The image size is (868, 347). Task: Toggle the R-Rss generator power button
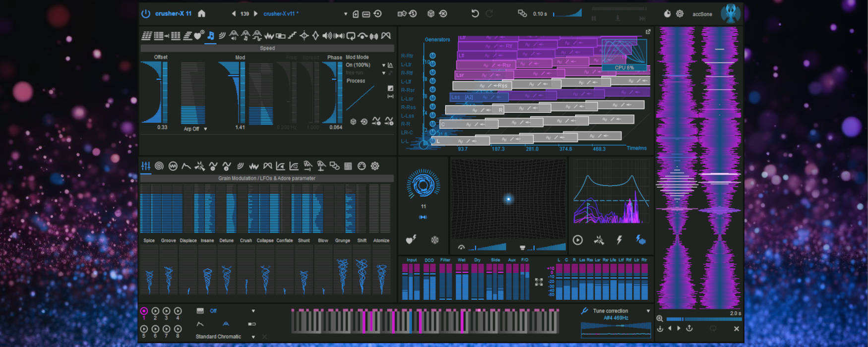[433, 107]
